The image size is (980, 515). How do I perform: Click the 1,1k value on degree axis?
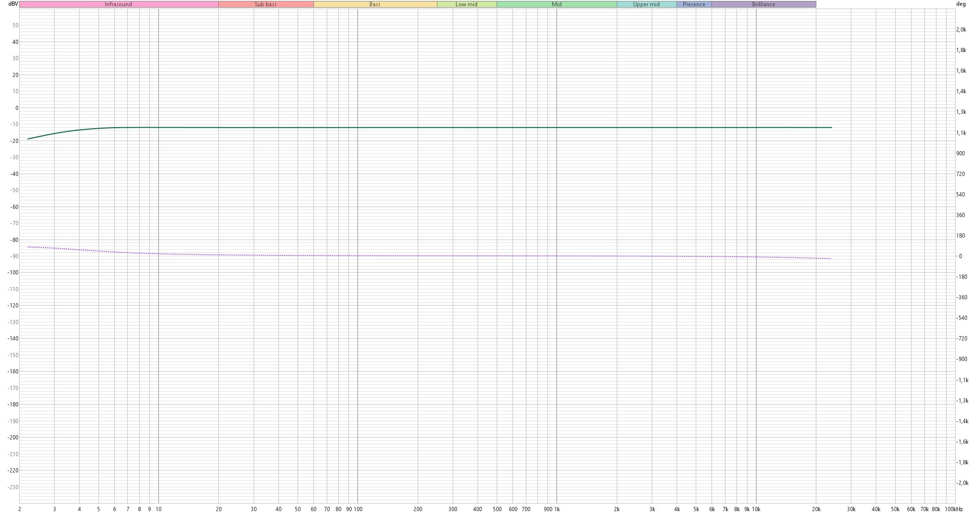tap(961, 133)
